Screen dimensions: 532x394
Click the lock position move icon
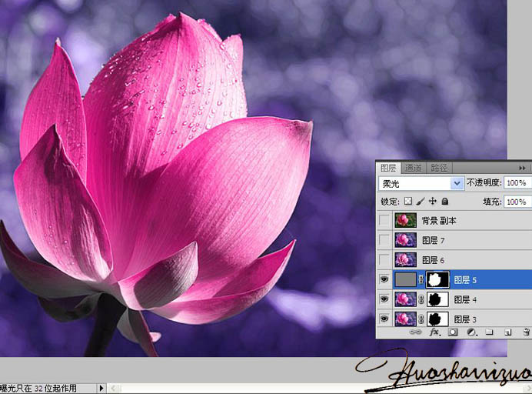433,202
